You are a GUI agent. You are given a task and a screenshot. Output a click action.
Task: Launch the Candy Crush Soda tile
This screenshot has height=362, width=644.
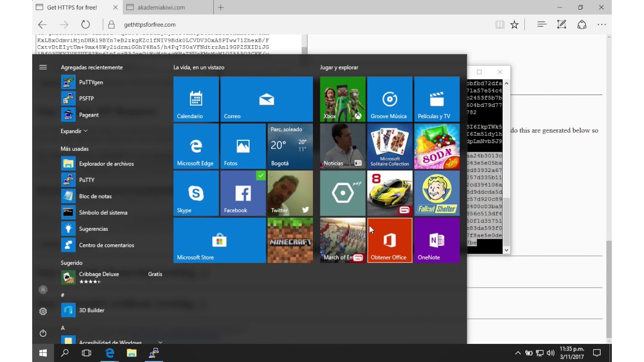pyautogui.click(x=437, y=146)
